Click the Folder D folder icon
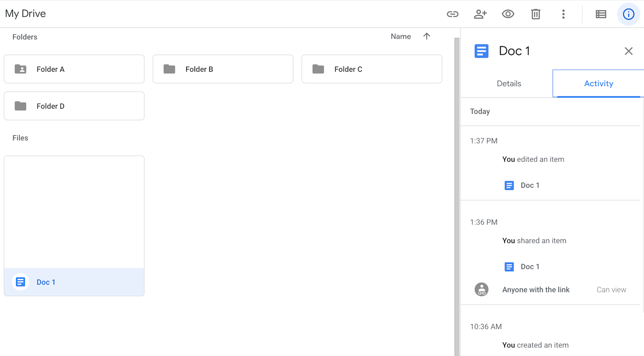 click(x=20, y=106)
